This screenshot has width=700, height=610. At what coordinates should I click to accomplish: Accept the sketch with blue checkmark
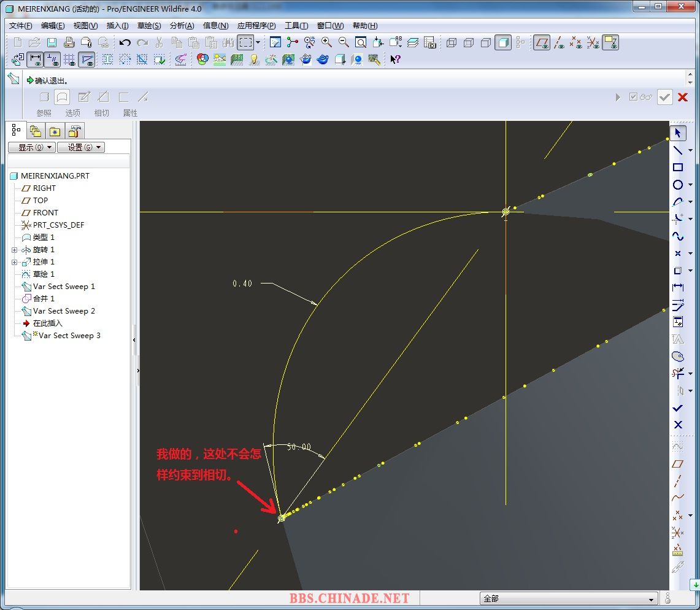(678, 407)
